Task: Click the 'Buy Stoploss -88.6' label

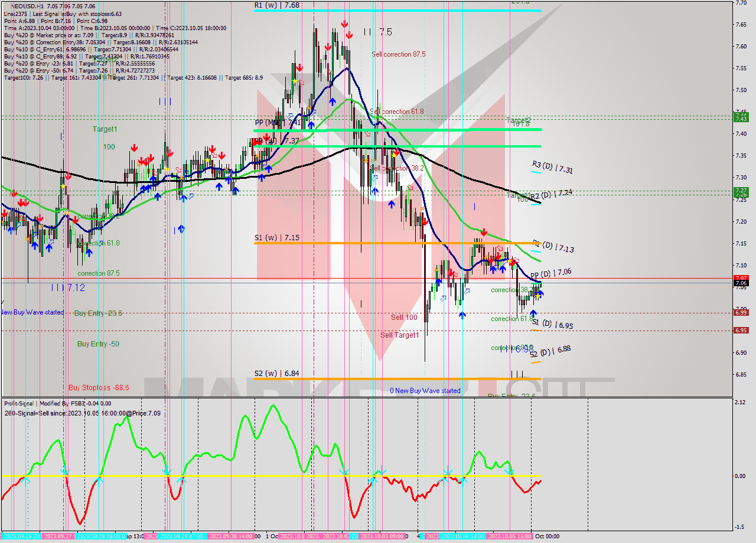Action: tap(99, 388)
